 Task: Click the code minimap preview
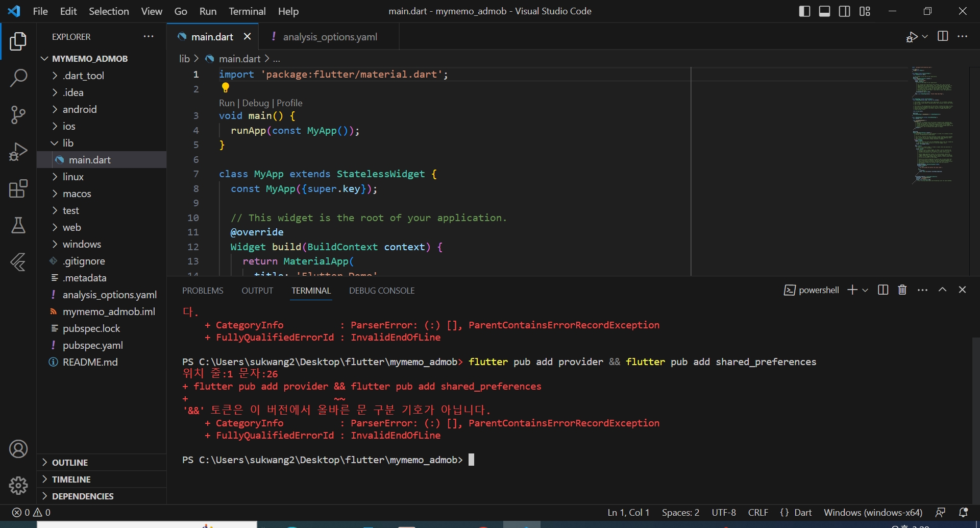[x=933, y=125]
